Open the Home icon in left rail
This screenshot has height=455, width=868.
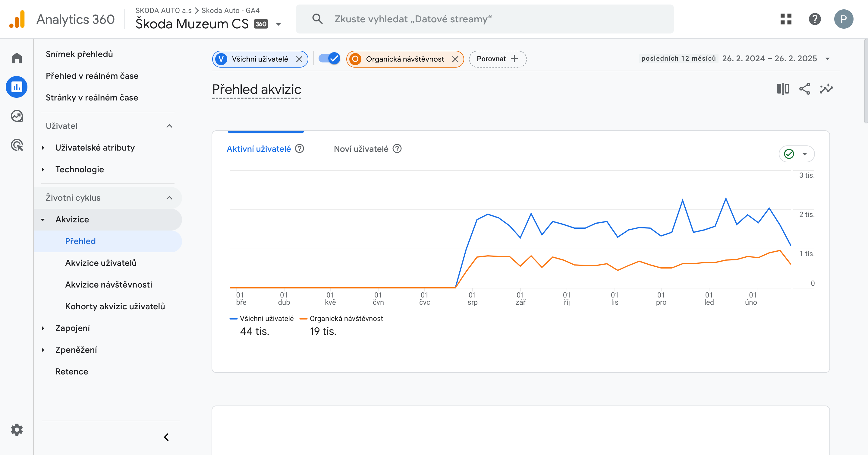click(17, 58)
